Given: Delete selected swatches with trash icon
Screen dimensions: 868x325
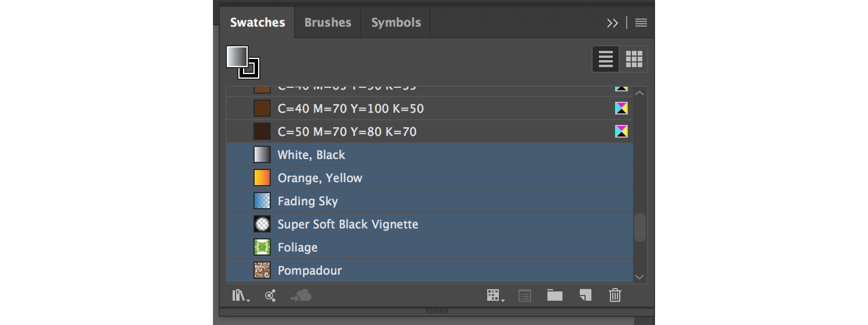Looking at the screenshot, I should coord(615,296).
